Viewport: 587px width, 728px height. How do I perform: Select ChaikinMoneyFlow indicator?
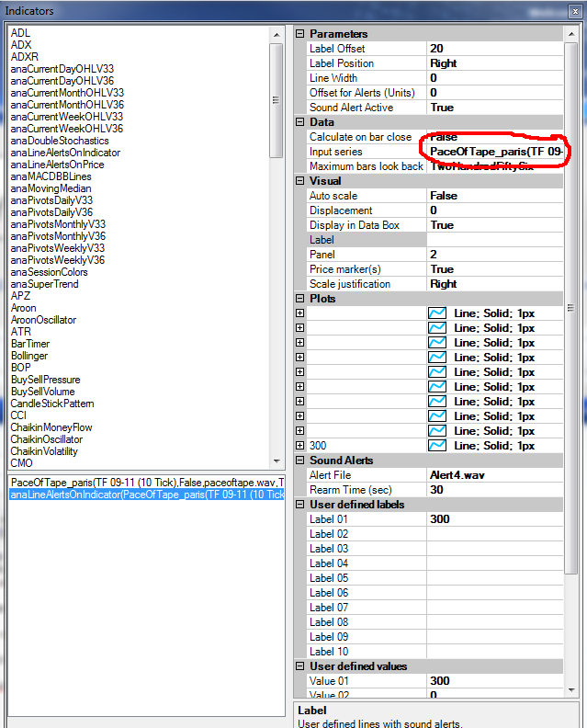click(x=51, y=427)
